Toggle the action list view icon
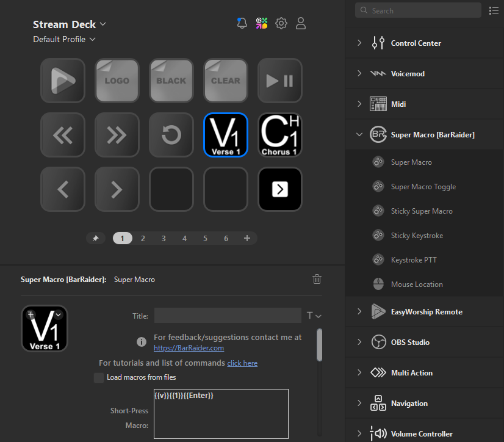This screenshot has width=504, height=442. click(x=494, y=10)
